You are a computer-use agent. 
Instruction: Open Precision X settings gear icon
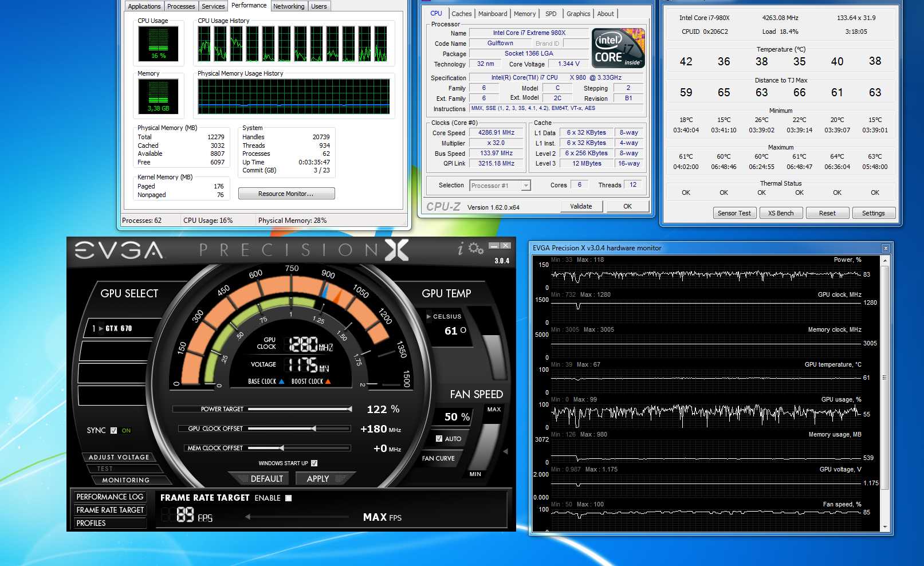click(476, 248)
